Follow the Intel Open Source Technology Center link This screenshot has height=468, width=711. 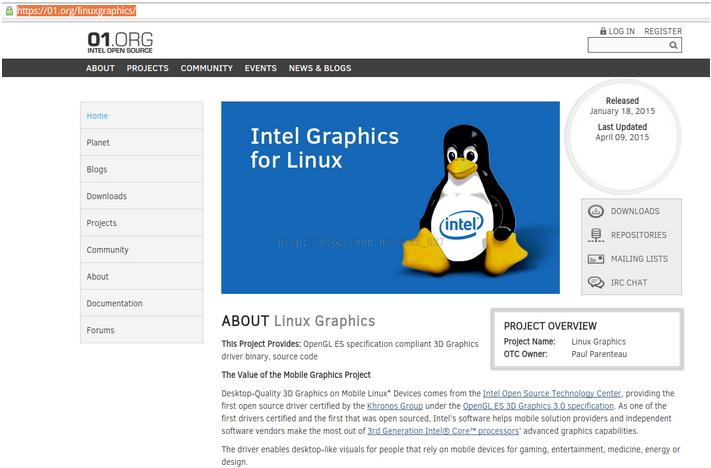(552, 393)
